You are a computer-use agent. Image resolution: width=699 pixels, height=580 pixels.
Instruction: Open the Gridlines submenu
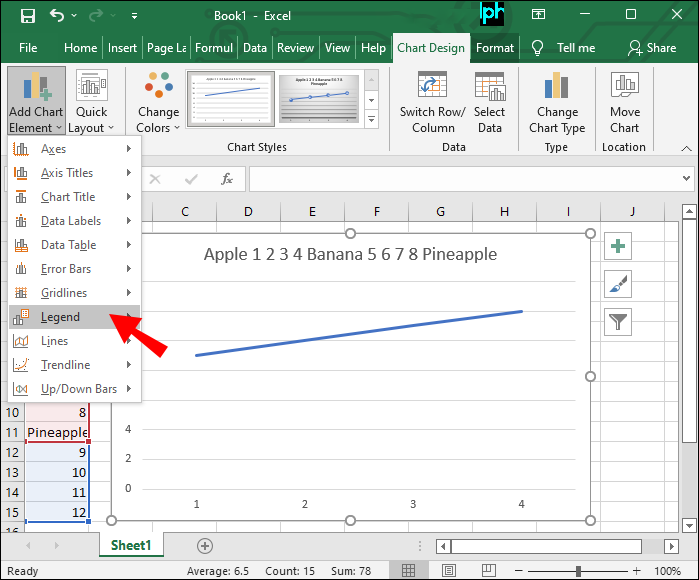[74, 293]
